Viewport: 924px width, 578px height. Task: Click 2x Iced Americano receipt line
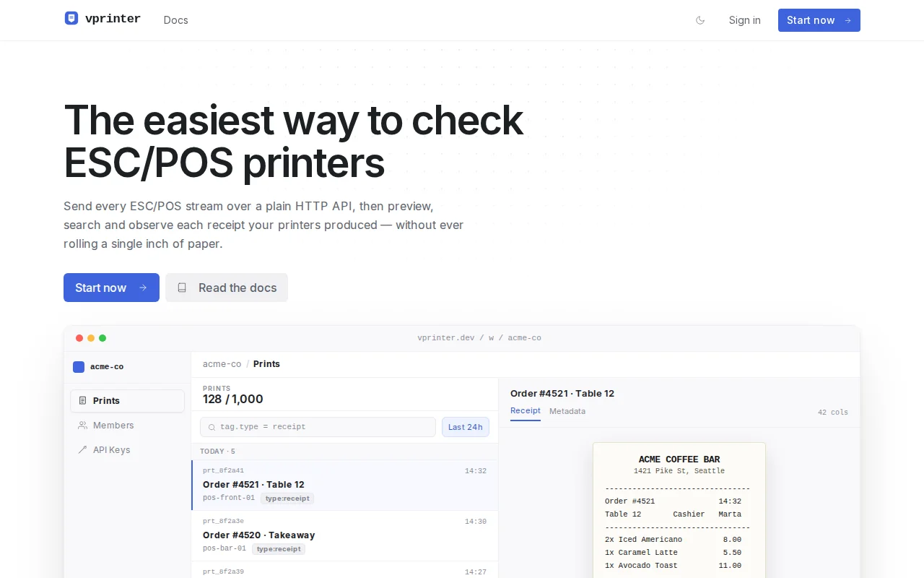(674, 540)
